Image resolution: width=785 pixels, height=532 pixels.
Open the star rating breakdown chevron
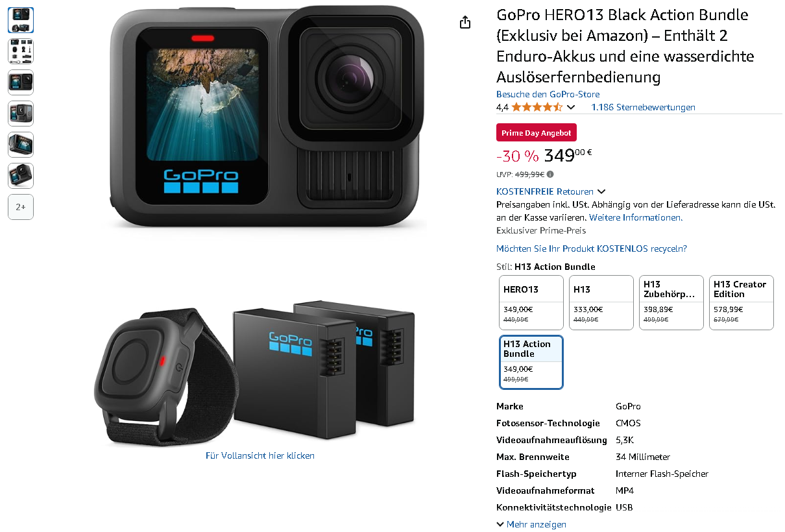(x=571, y=107)
